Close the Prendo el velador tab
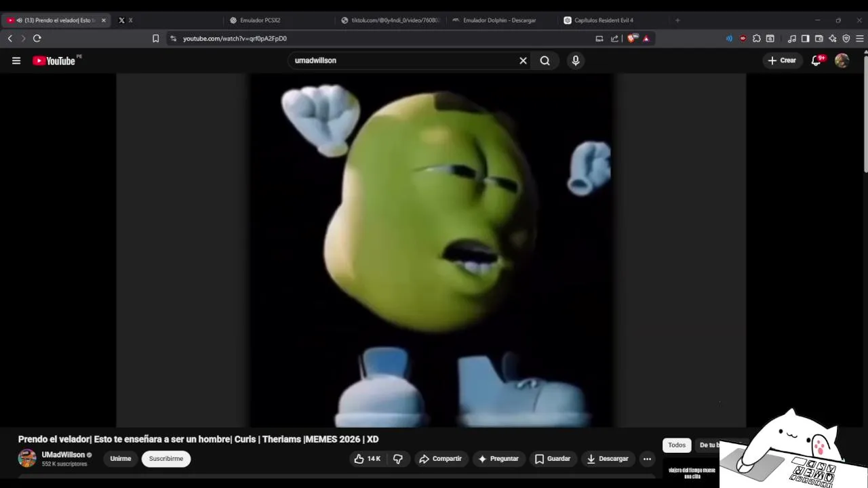Screen dimensions: 868x488 (x=103, y=20)
